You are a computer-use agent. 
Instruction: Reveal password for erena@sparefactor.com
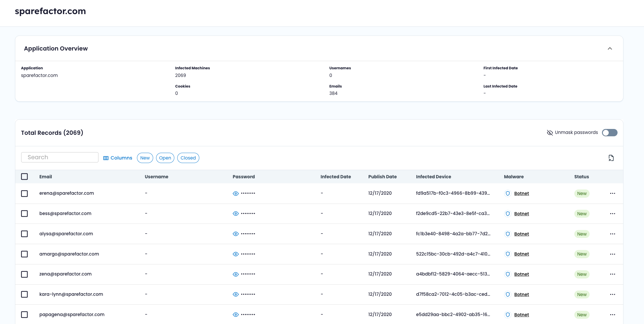click(x=235, y=194)
